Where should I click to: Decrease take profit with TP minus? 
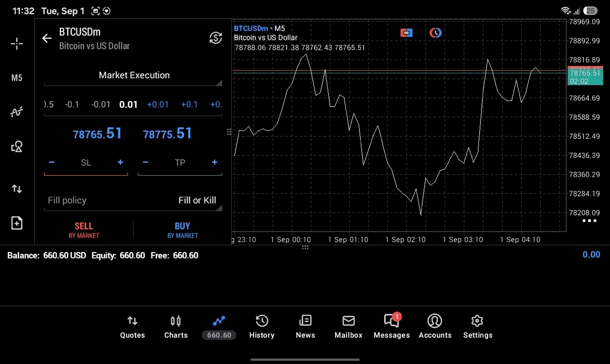pyautogui.click(x=145, y=162)
